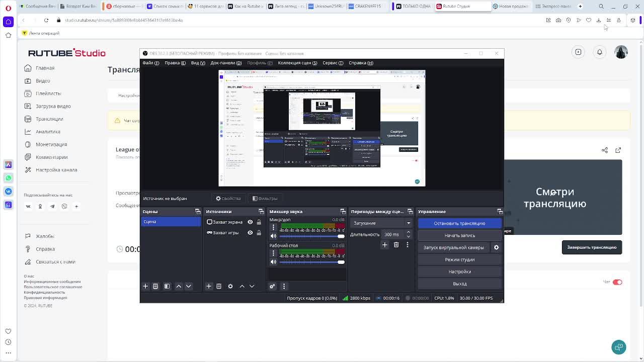Open the Рабочий стол channel three-dot options
Viewport: 644px width, 362px height.
click(x=273, y=253)
